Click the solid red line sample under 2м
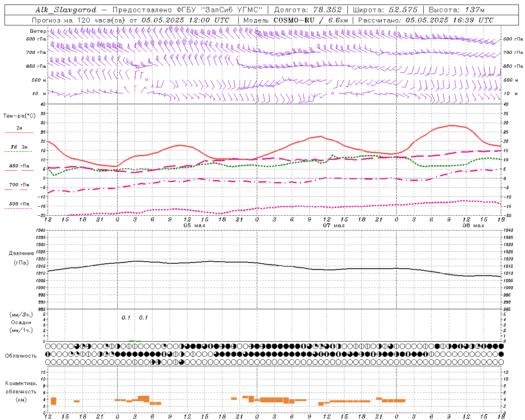 (19, 133)
